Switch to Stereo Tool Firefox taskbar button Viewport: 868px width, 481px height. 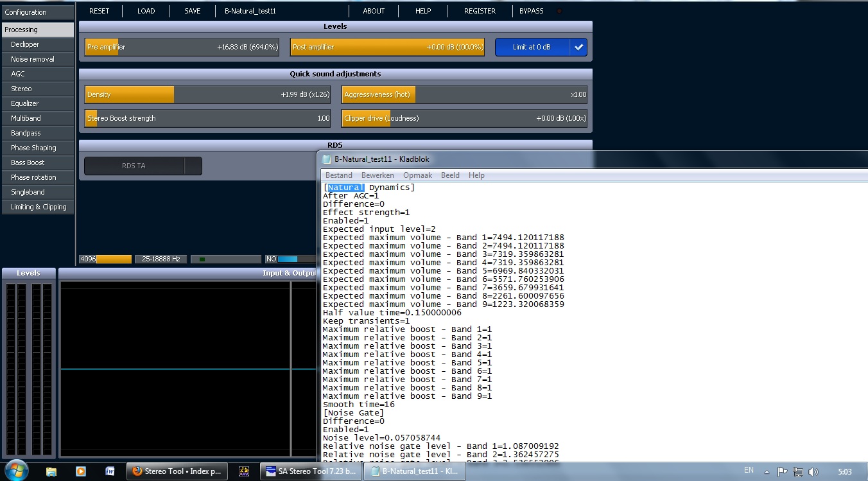click(x=177, y=471)
